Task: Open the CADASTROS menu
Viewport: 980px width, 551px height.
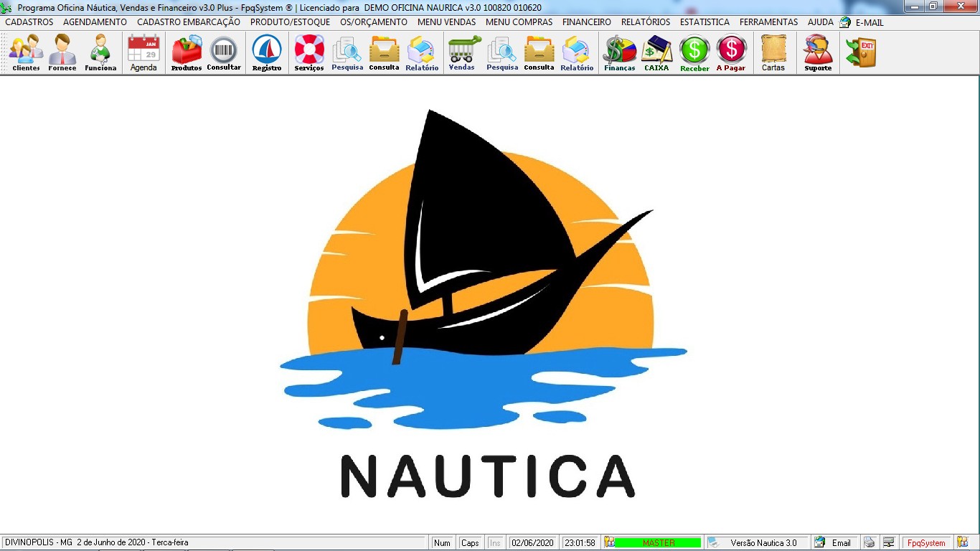Action: coord(29,22)
